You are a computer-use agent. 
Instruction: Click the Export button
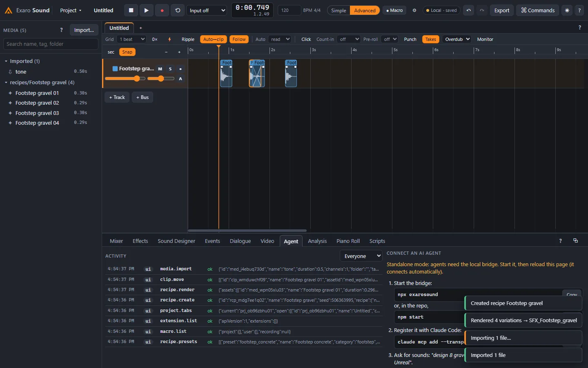point(501,10)
